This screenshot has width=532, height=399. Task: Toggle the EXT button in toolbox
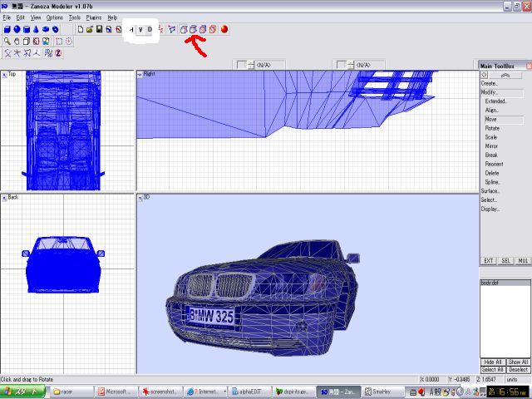489,261
